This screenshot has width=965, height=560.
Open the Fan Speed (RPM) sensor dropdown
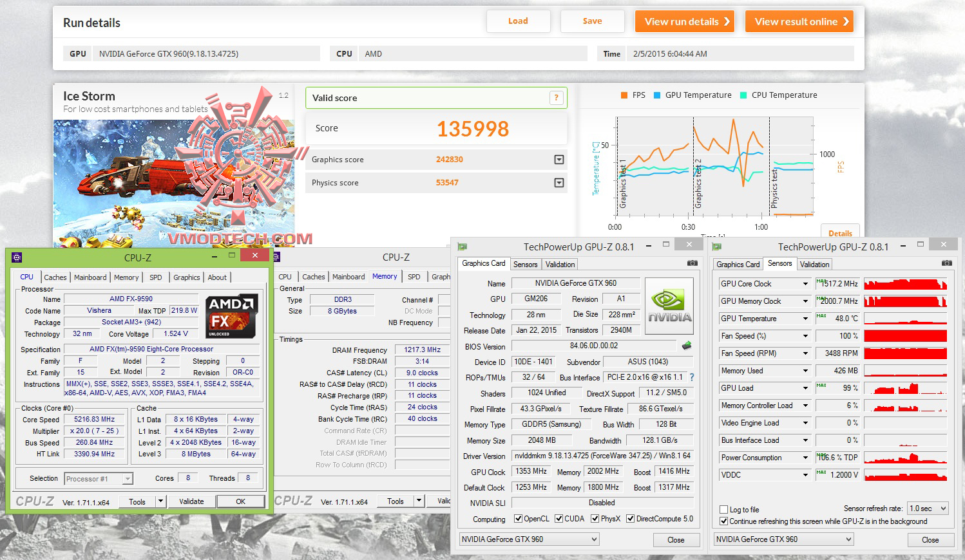click(805, 353)
